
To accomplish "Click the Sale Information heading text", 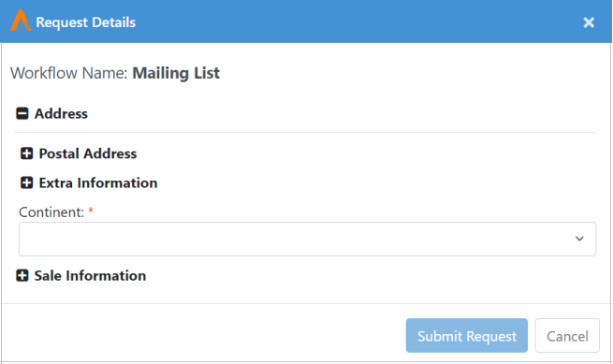I will tap(90, 275).
